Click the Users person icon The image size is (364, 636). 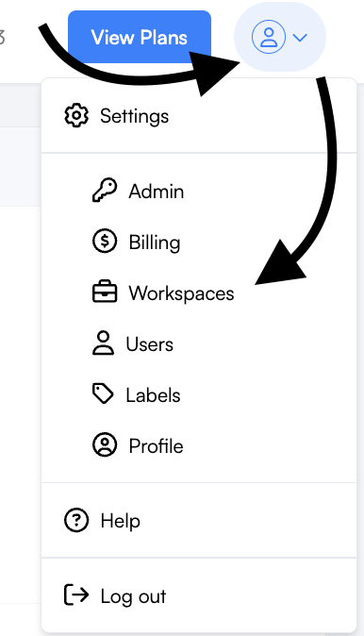tap(103, 343)
